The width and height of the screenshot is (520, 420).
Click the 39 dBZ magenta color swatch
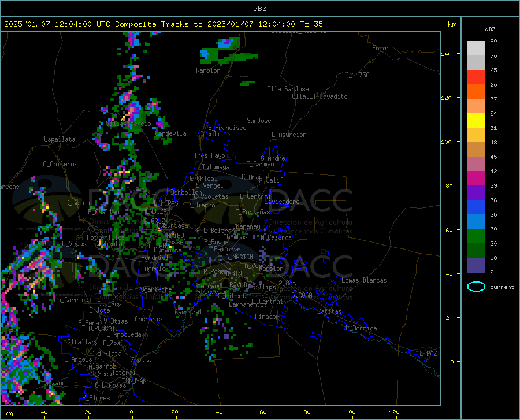pyautogui.click(x=476, y=178)
